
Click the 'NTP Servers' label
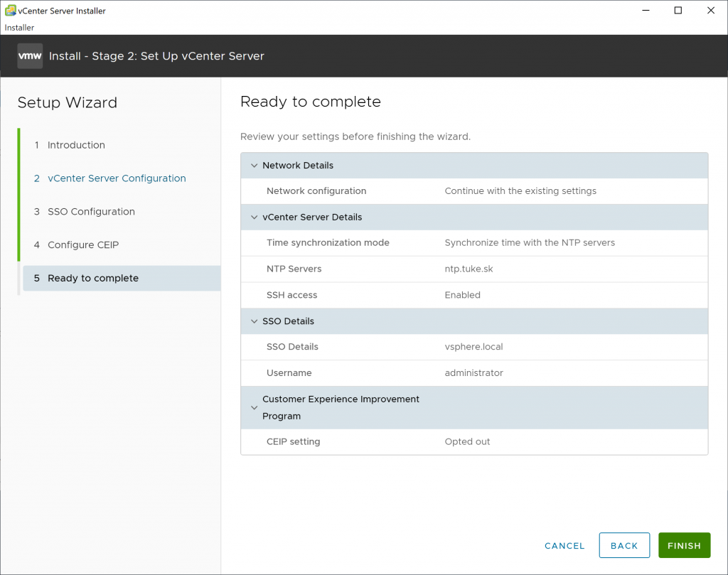point(294,269)
